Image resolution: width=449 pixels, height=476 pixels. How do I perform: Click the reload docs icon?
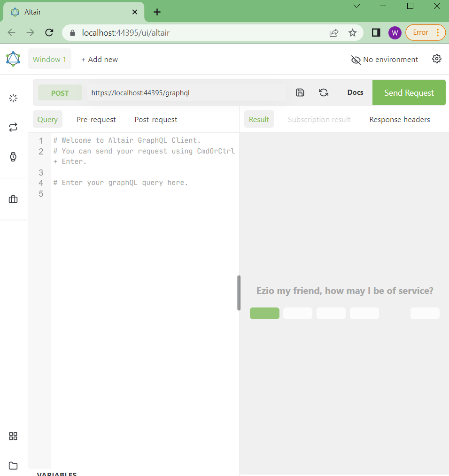(x=324, y=92)
